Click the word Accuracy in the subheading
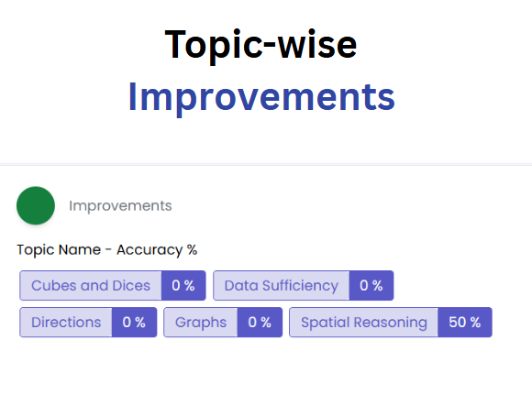 pos(150,250)
